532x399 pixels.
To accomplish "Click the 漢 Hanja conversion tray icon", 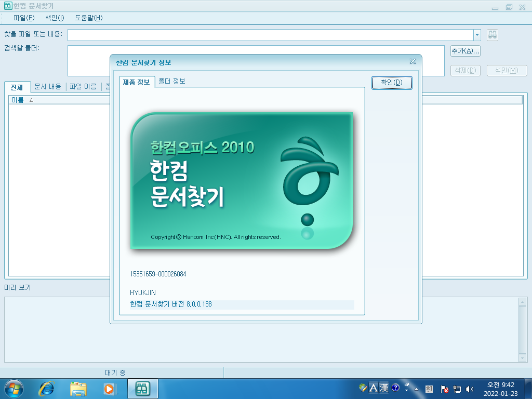I will (384, 388).
